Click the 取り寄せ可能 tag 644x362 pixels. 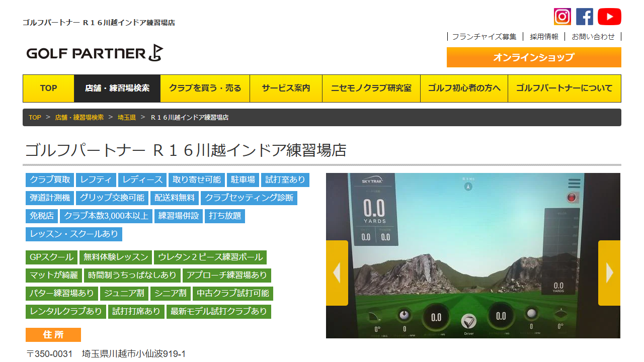pos(197,180)
